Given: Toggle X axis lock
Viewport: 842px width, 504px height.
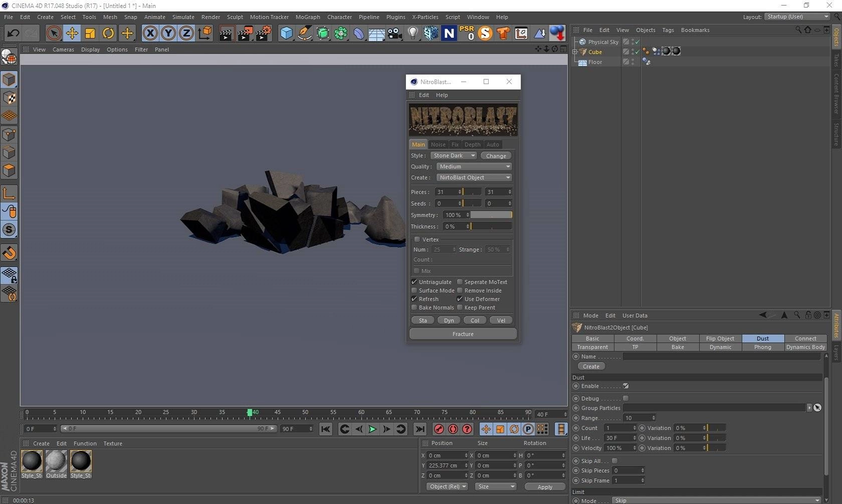Looking at the screenshot, I should point(150,34).
